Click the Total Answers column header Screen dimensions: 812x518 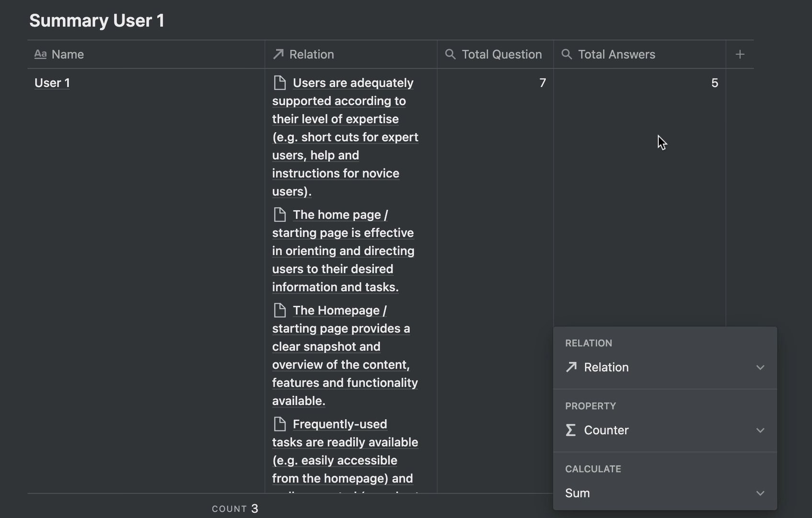[616, 55]
